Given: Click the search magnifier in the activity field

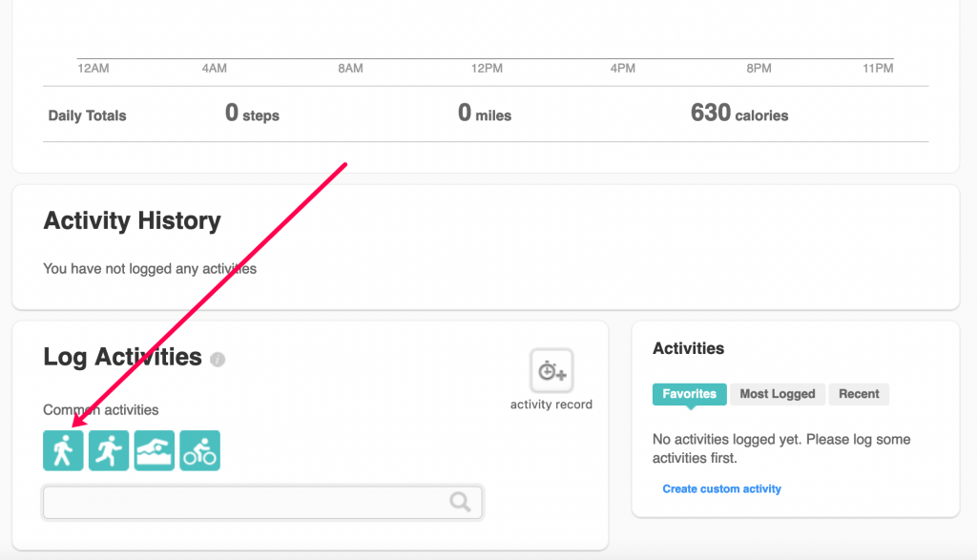Looking at the screenshot, I should (x=461, y=502).
